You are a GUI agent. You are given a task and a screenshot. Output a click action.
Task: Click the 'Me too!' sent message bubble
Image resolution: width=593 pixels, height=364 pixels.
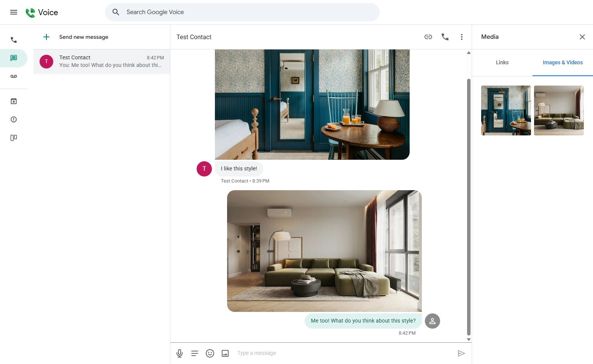coord(363,321)
